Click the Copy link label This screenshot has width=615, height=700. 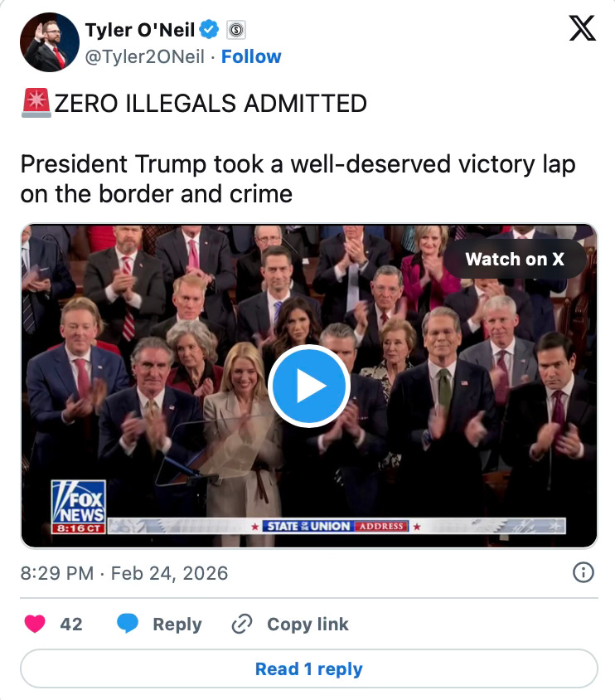(x=307, y=624)
